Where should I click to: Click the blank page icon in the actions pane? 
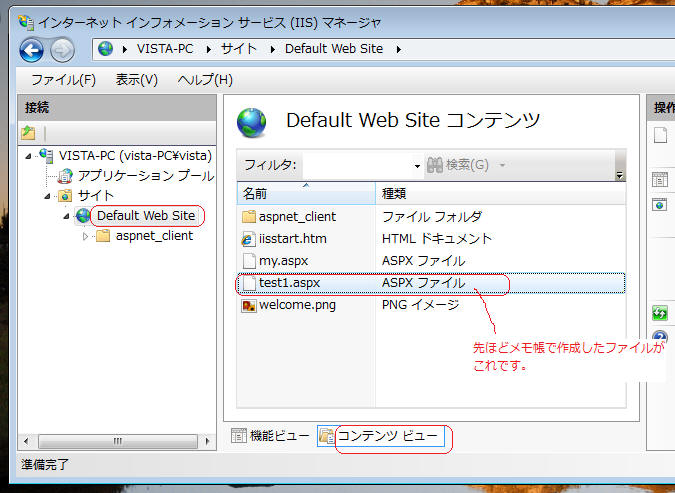tap(660, 135)
